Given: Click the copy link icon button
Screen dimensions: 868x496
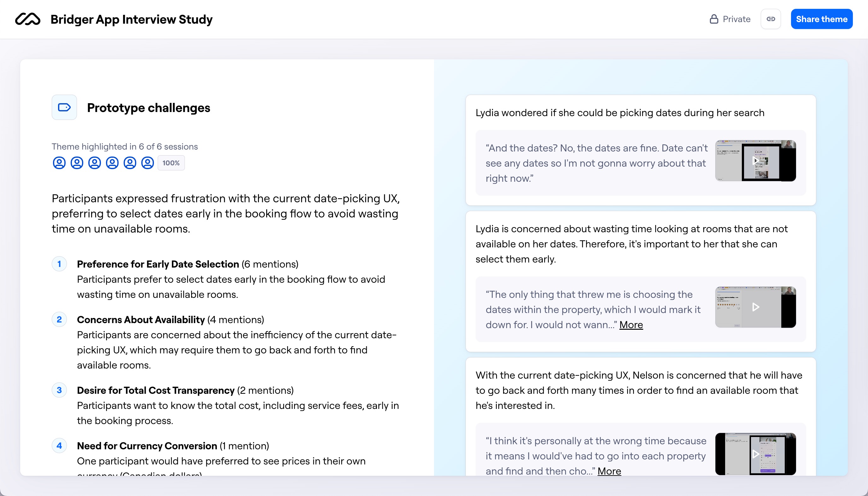Looking at the screenshot, I should click(771, 19).
